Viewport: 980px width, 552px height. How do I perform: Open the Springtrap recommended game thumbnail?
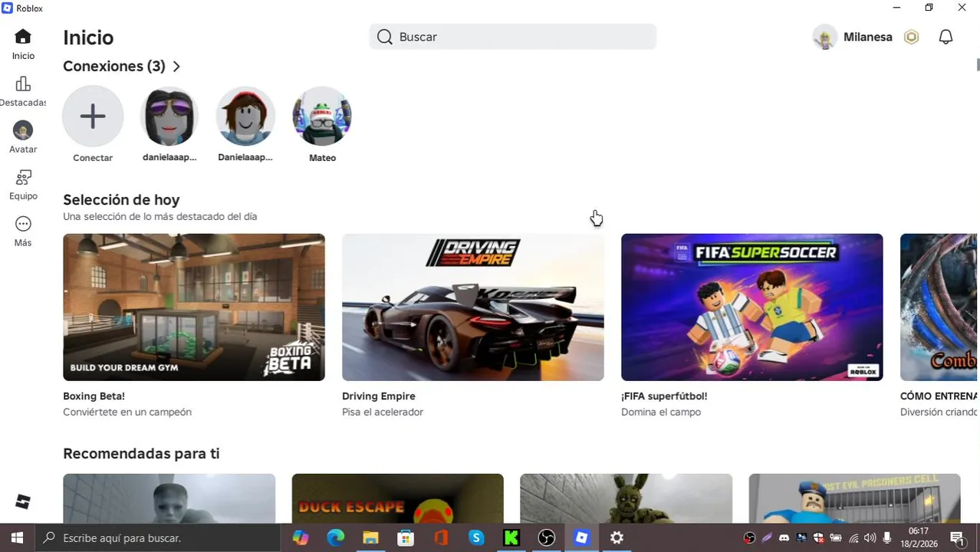pyautogui.click(x=626, y=498)
